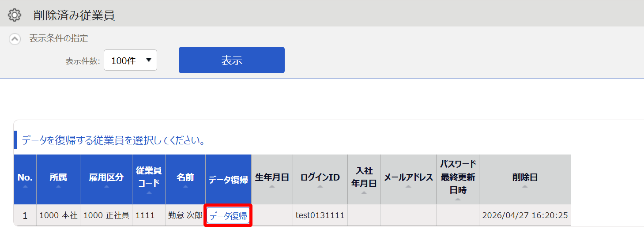This screenshot has width=644, height=245.
Task: Sort by the 所属 column header
Action: (x=58, y=179)
